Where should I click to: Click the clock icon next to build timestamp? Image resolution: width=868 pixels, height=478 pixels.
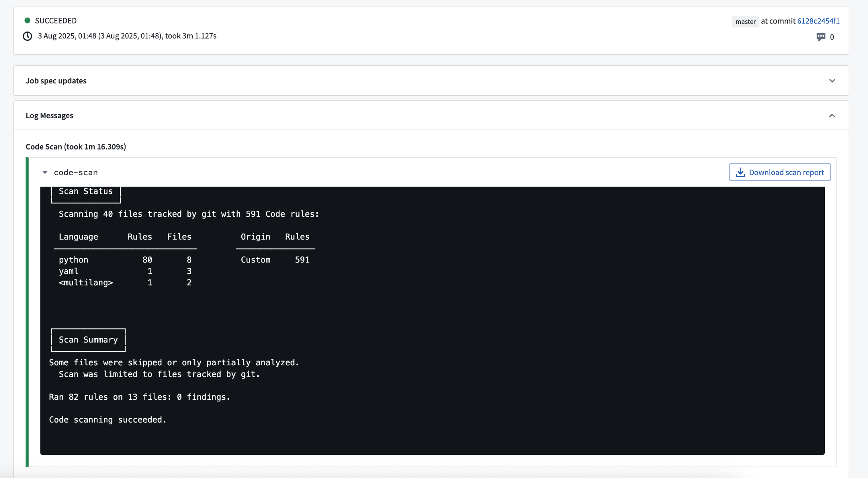tap(27, 36)
